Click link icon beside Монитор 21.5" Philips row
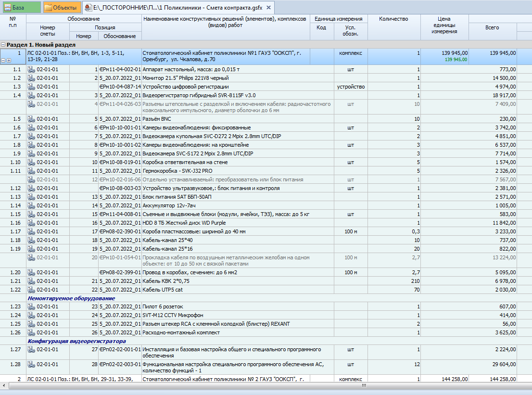 click(x=32, y=78)
